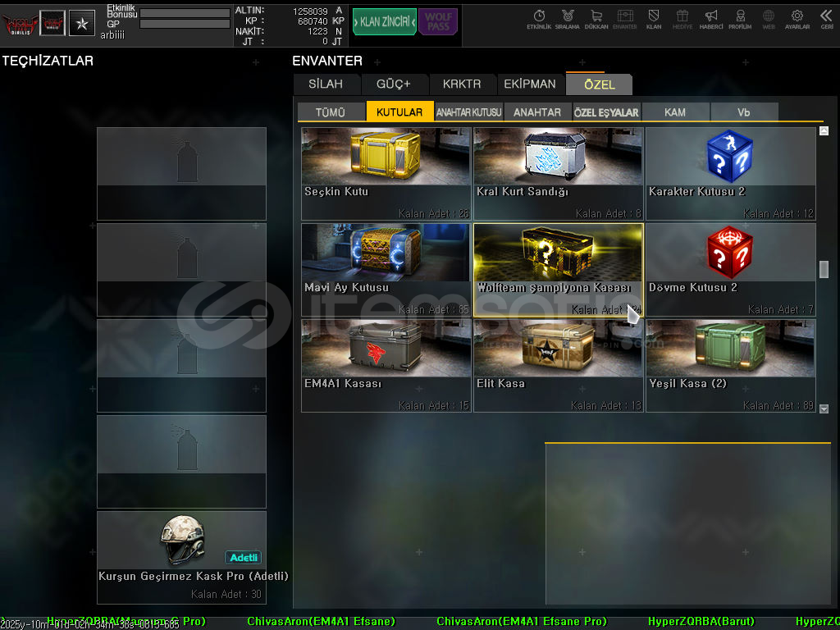Image resolution: width=840 pixels, height=630 pixels.
Task: Select the Kral Kurt Sandığı chest
Action: tap(558, 174)
